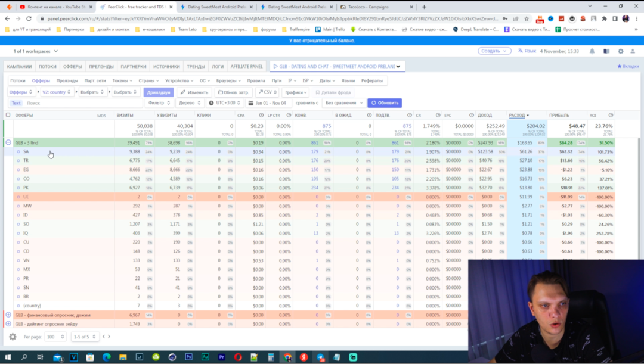Open table settings gear at bottom left
Image resolution: width=644 pixels, height=364 pixels.
click(13, 337)
